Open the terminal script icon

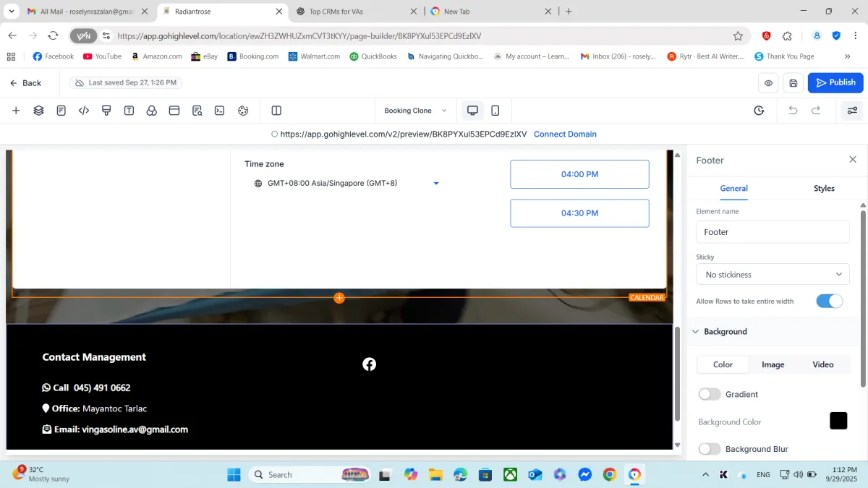[x=219, y=111]
